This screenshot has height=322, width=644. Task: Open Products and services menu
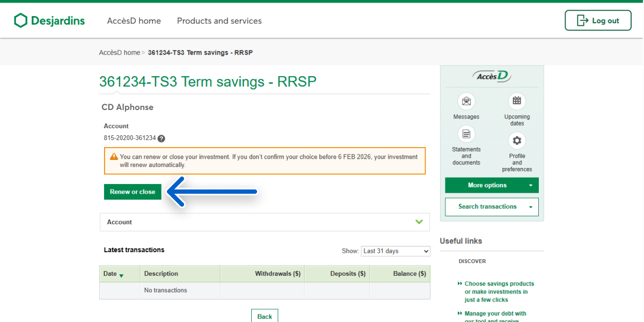[x=219, y=21]
